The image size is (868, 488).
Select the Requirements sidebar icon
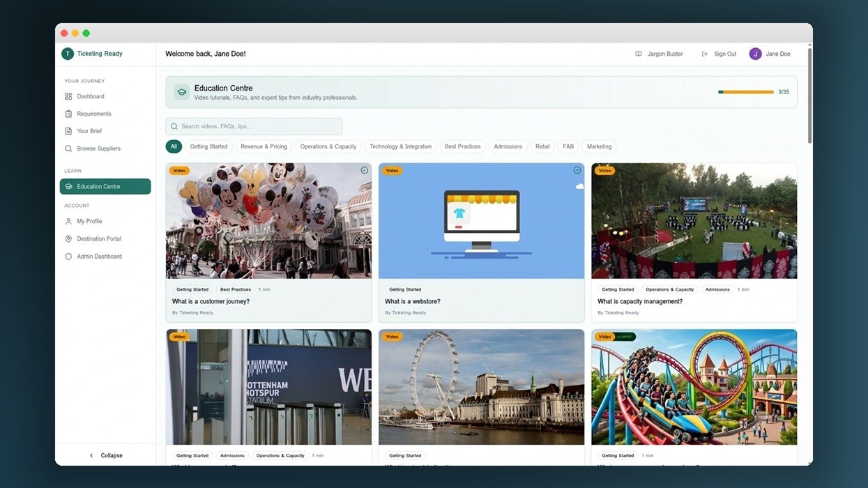click(68, 113)
